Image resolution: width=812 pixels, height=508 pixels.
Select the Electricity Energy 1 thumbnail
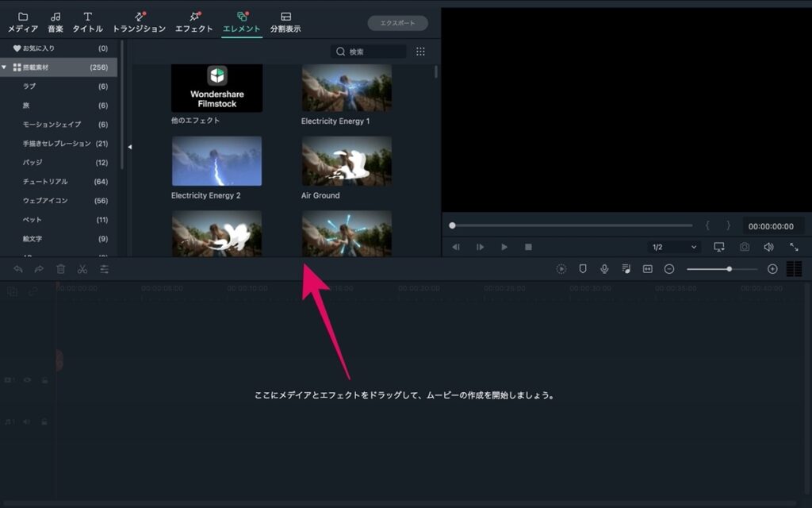[x=347, y=88]
